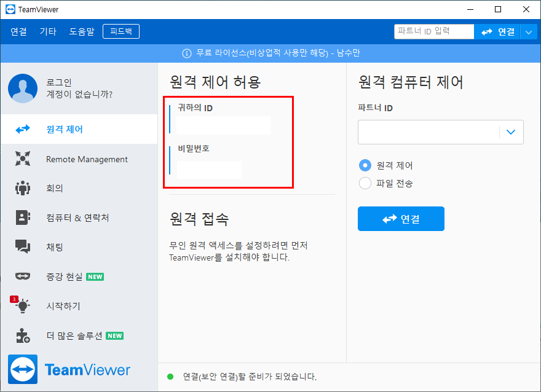Maximize the TeamViewer window

[x=498, y=9]
